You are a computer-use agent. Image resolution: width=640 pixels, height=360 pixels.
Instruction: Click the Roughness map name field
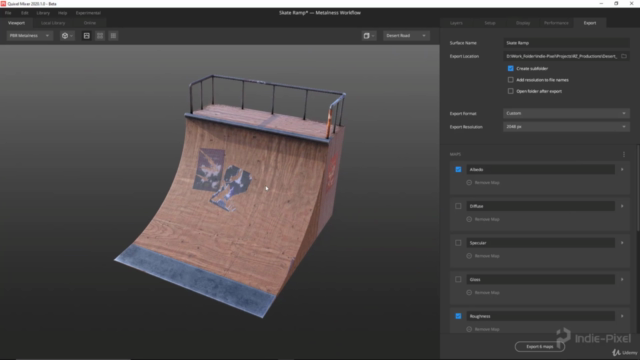pyautogui.click(x=540, y=316)
